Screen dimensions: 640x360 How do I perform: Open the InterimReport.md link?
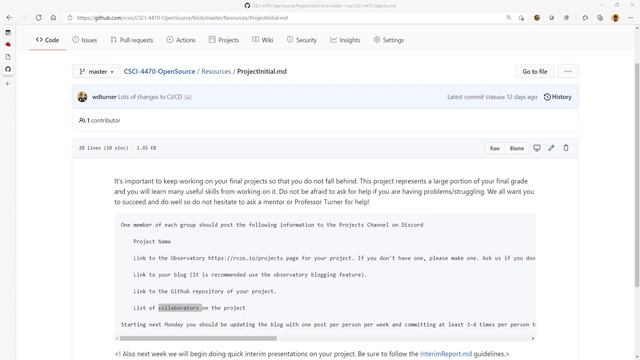446,354
